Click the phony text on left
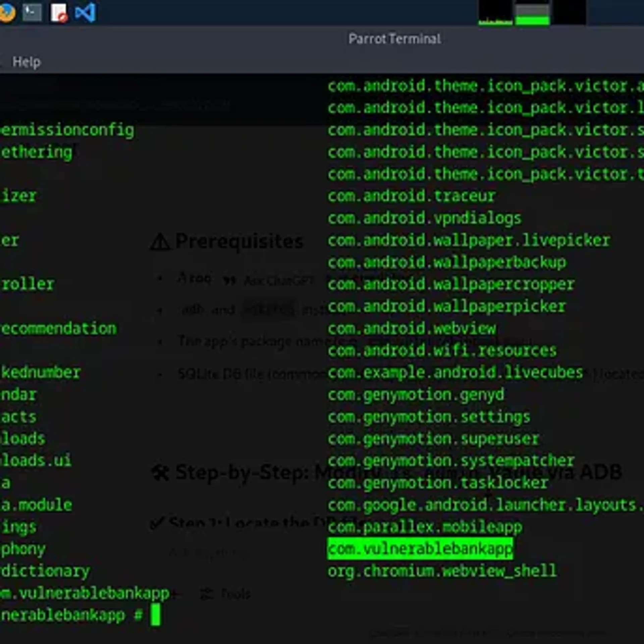The height and width of the screenshot is (644, 644). coord(23,549)
